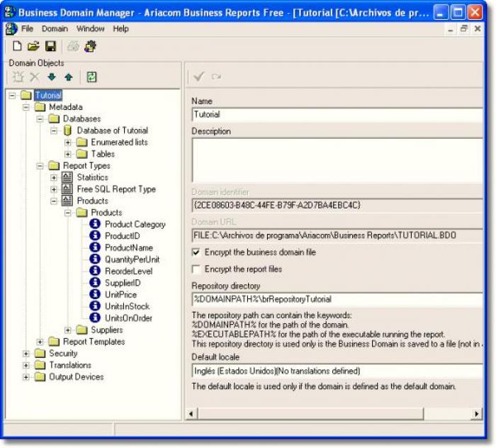Image resolution: width=496 pixels, height=448 pixels.
Task: Minimize the inner document window
Action: [451, 30]
